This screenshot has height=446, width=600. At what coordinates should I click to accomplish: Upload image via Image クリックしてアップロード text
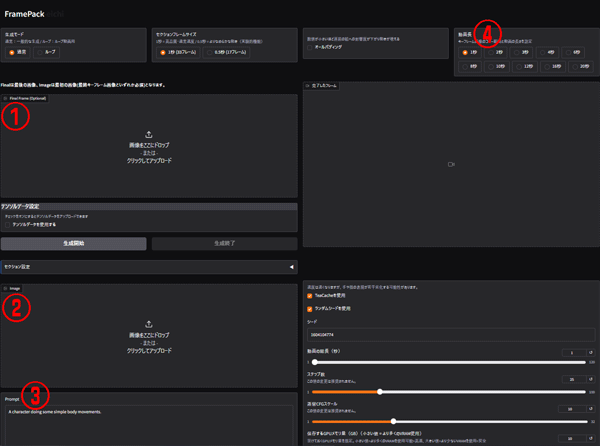[149, 350]
